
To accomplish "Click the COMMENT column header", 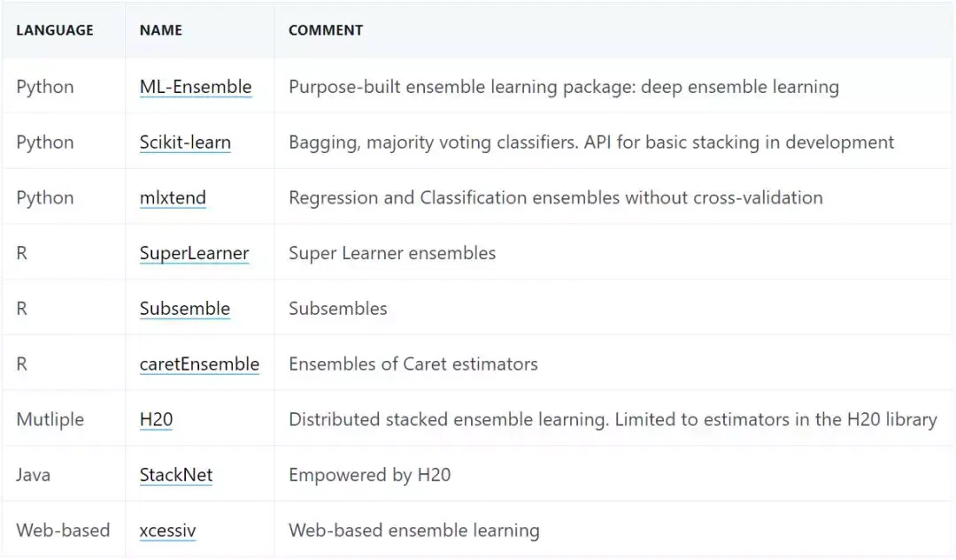I will click(x=326, y=30).
